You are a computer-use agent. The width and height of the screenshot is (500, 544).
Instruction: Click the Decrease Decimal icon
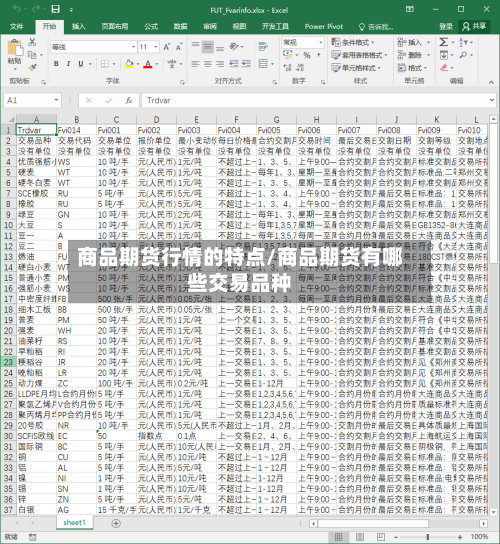(300, 67)
